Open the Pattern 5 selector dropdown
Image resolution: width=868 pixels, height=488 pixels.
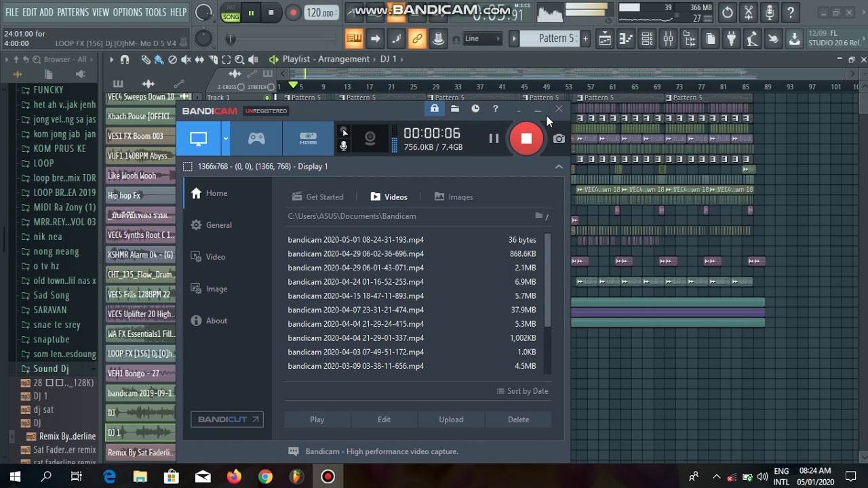(549, 39)
